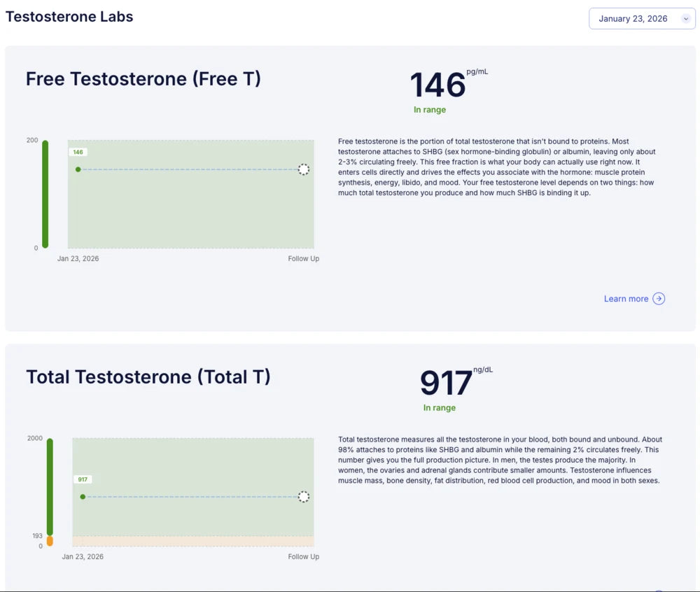The height and width of the screenshot is (592, 700).
Task: Click the arrow circle icon beside Learn more
Action: tap(659, 299)
